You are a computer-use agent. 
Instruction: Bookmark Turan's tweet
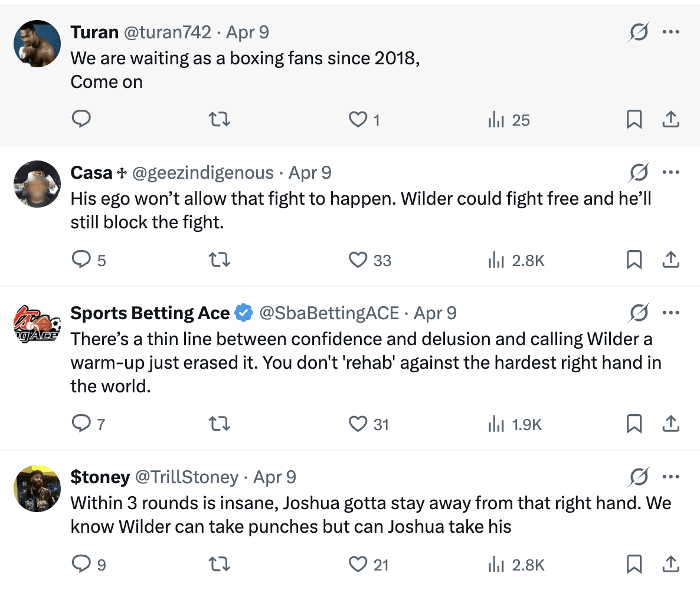coord(634,120)
